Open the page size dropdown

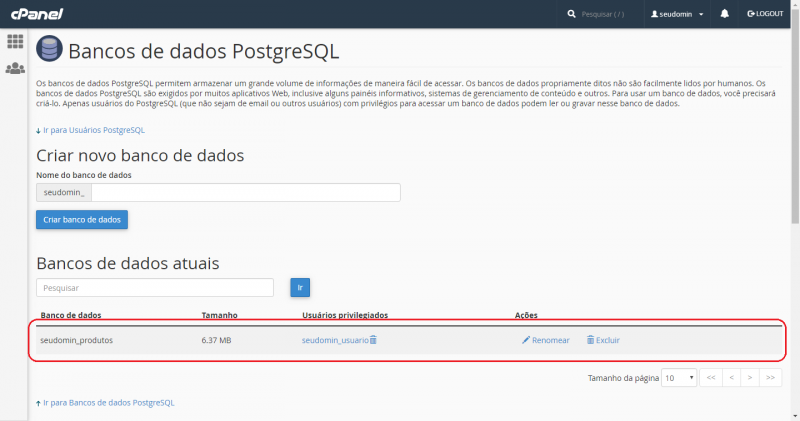[679, 378]
